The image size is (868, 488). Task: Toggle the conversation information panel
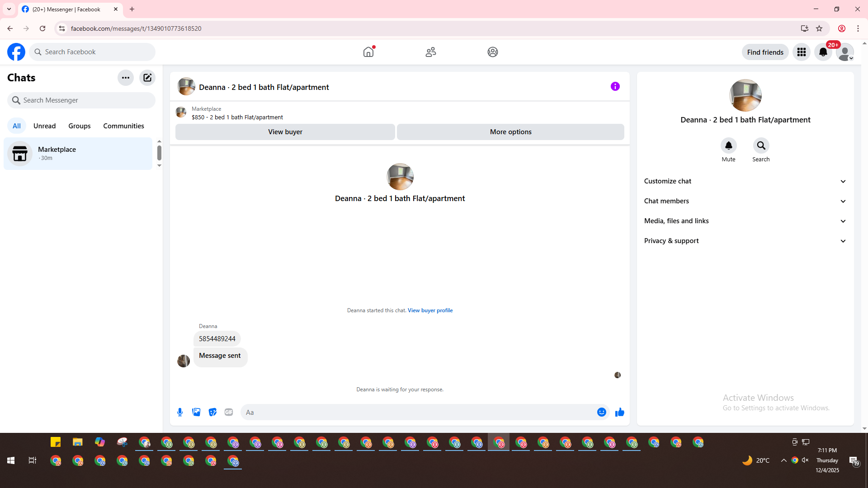pyautogui.click(x=615, y=86)
